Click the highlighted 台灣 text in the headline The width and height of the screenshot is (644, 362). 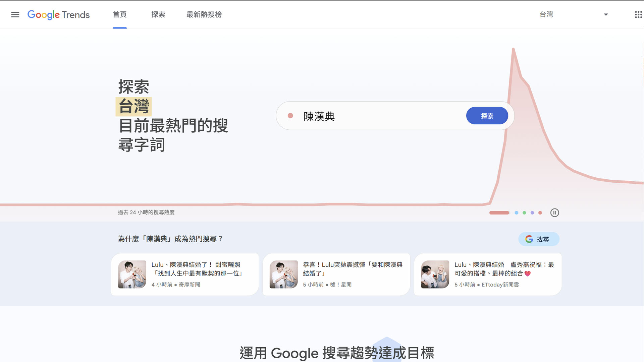[133, 106]
